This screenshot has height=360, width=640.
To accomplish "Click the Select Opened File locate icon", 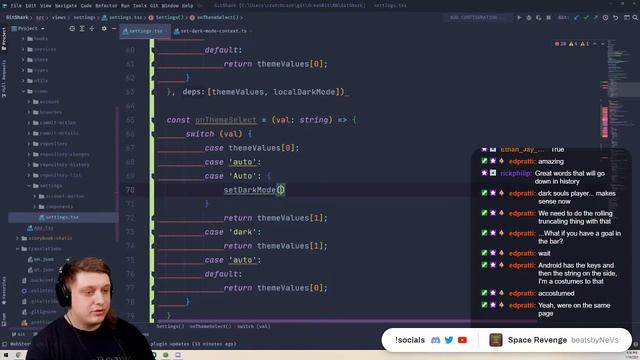I will click(72, 29).
